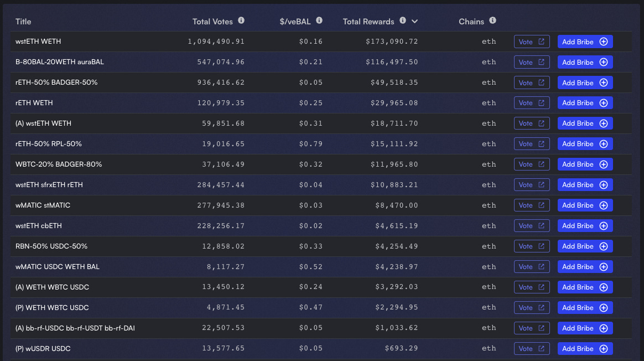Add Bribe for wstETH cbETH
The image size is (644, 361).
(x=585, y=226)
